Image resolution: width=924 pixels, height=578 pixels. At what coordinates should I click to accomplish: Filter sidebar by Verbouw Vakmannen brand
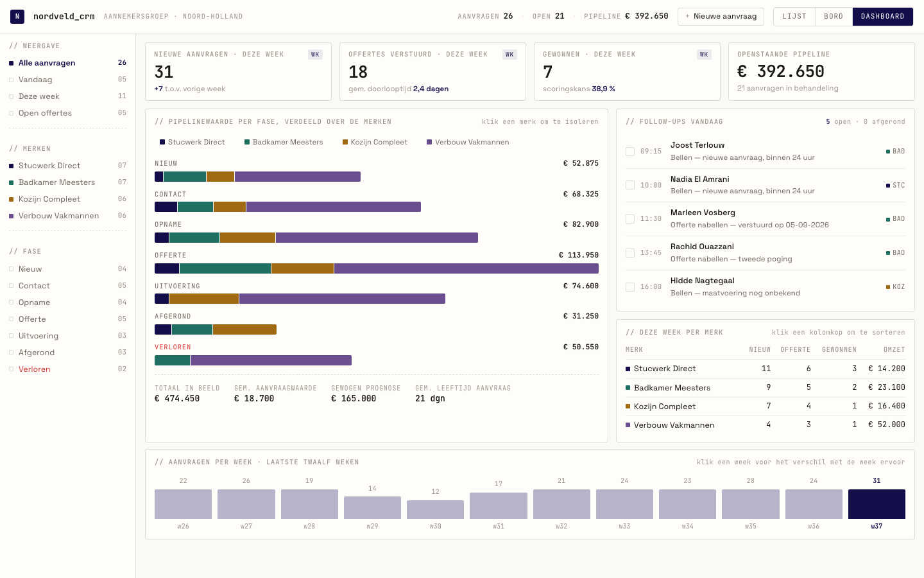coord(67,216)
